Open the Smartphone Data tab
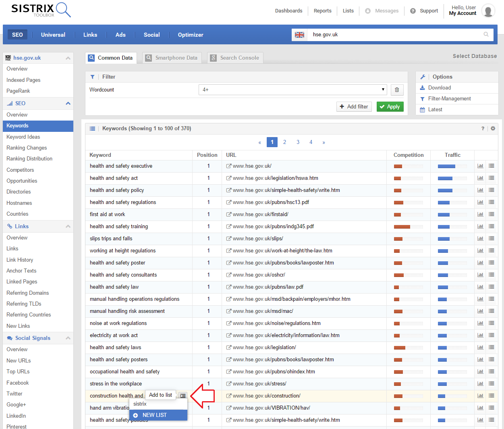This screenshot has height=429, width=504. tap(172, 58)
